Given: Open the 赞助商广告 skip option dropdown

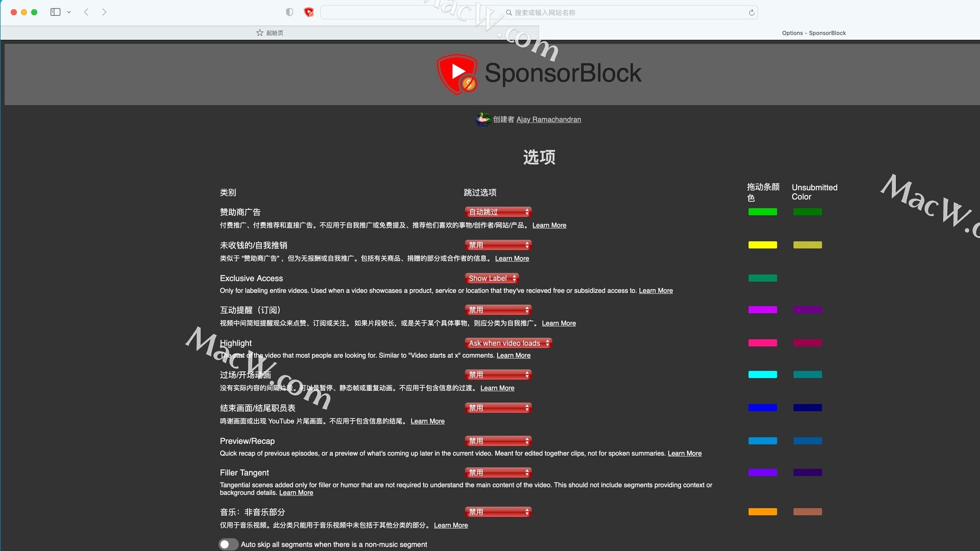Looking at the screenshot, I should pyautogui.click(x=498, y=212).
